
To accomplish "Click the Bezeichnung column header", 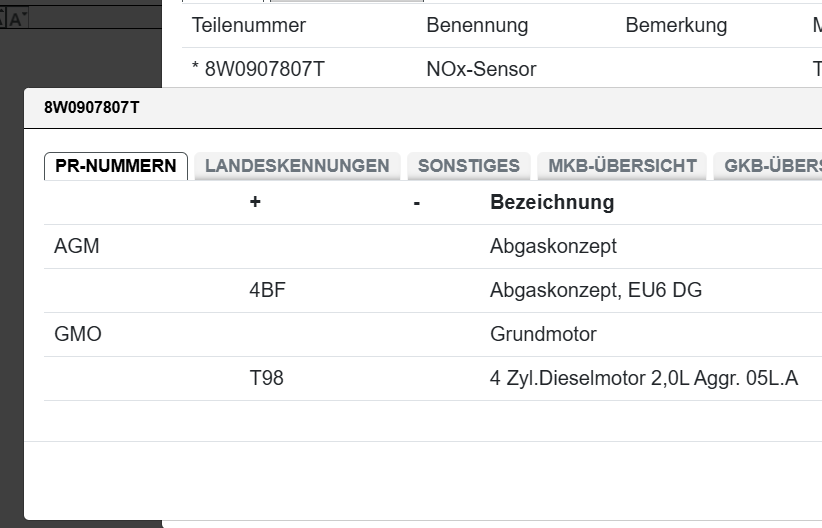I will [552, 202].
